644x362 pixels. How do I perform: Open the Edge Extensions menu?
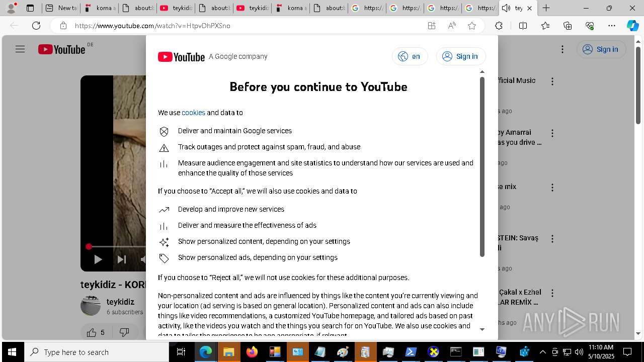499,26
